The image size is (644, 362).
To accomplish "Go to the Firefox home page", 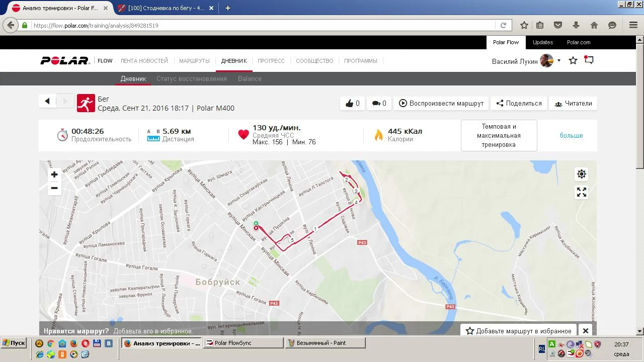I will coord(594,25).
